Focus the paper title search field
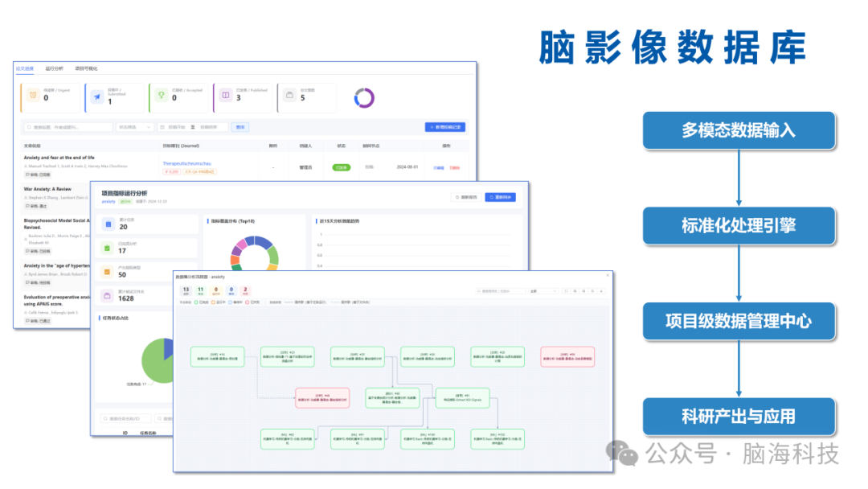Viewport: 868px width, 489px height. coord(68,127)
